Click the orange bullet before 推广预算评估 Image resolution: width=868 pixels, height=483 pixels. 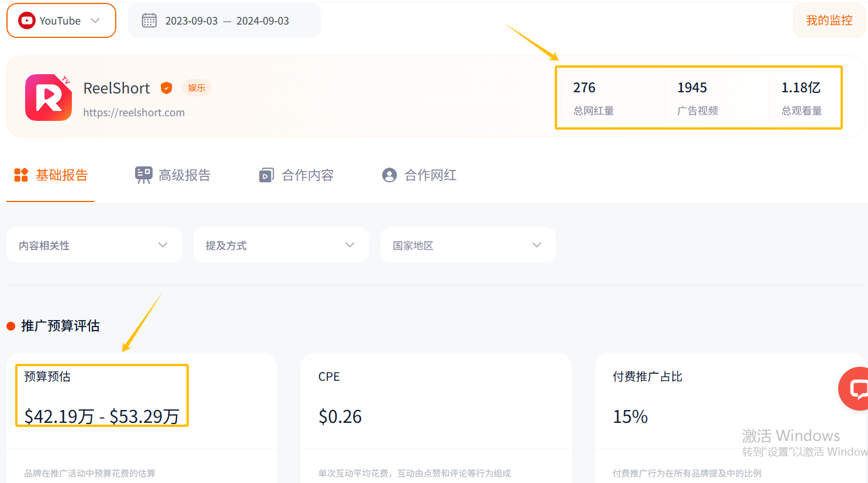[x=11, y=326]
